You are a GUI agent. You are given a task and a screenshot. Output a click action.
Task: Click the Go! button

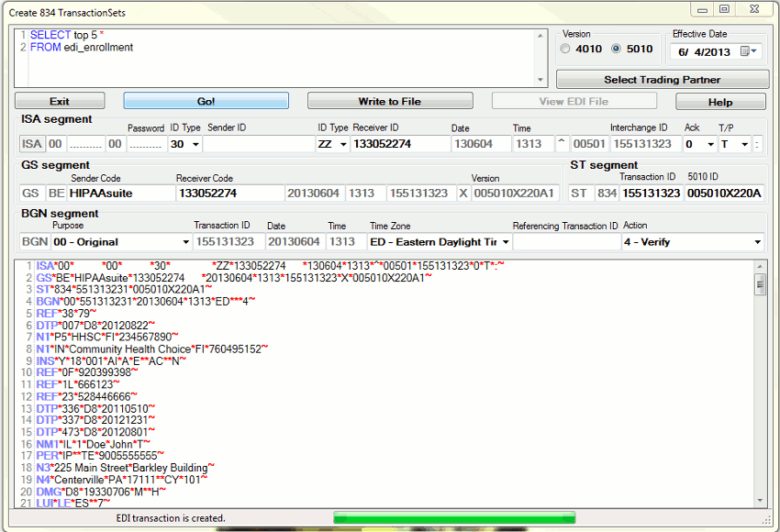click(x=206, y=101)
